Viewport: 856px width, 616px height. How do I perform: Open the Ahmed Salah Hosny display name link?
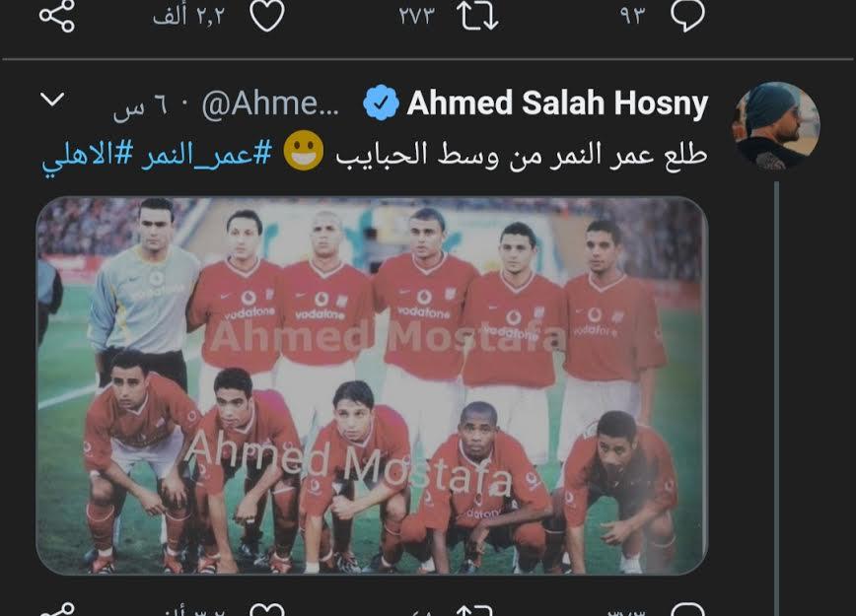coord(557,103)
